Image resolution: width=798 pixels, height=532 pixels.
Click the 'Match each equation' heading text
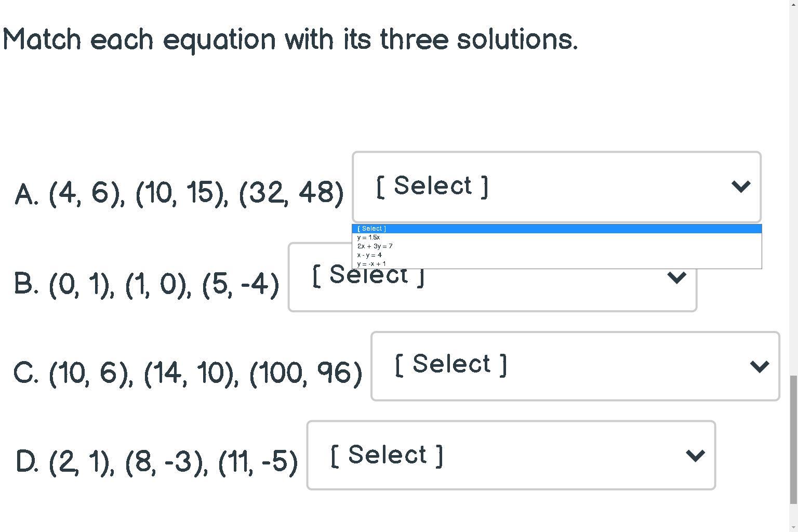[290, 39]
